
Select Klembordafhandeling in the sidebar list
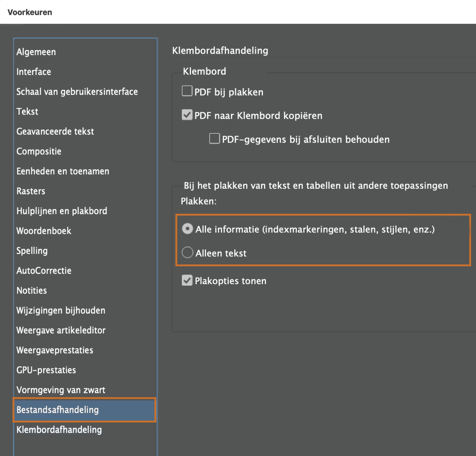pos(59,429)
